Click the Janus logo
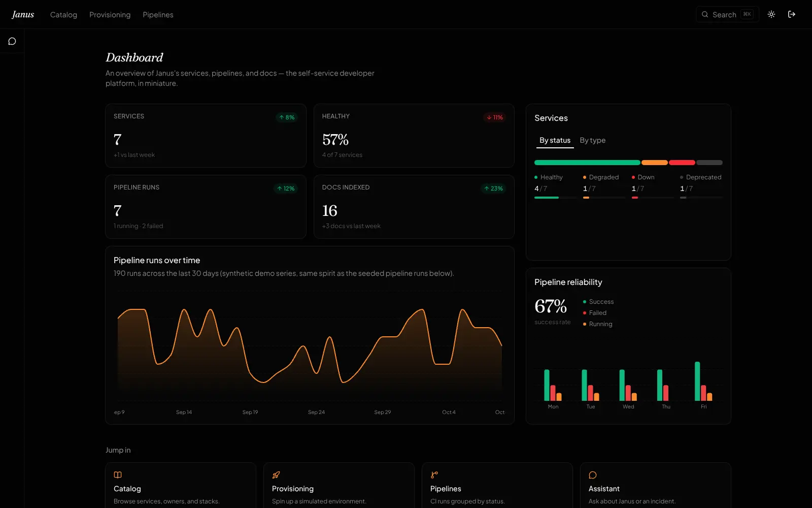812x508 pixels. [x=23, y=14]
